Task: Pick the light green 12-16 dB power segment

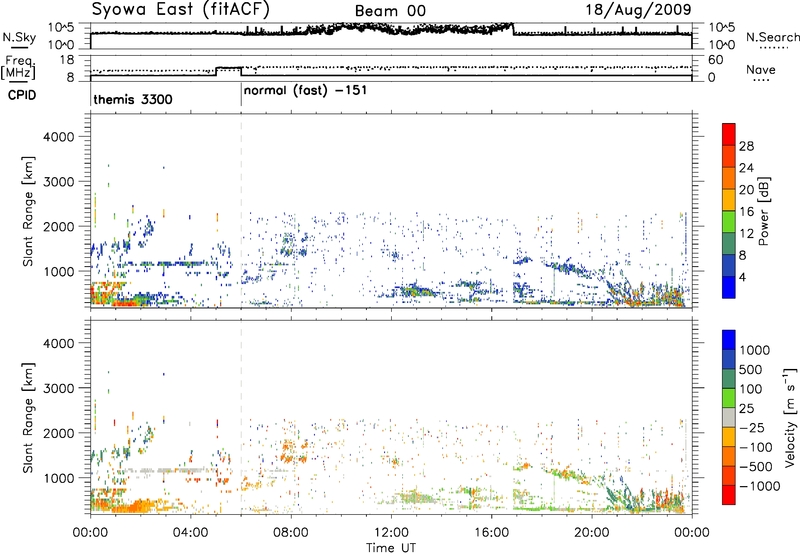Action: click(729, 222)
